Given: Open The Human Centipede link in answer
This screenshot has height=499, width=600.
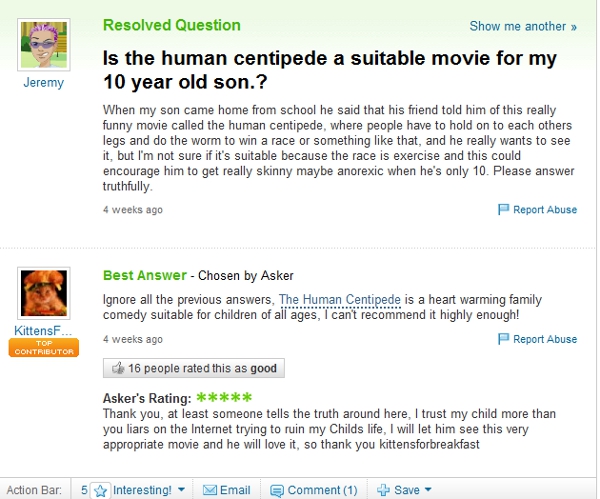Looking at the screenshot, I should (340, 299).
